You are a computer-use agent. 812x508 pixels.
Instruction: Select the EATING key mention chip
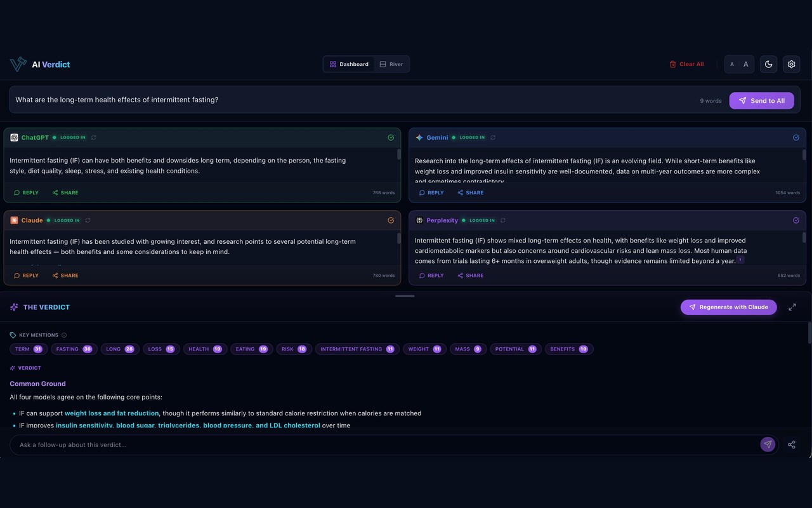tap(252, 349)
